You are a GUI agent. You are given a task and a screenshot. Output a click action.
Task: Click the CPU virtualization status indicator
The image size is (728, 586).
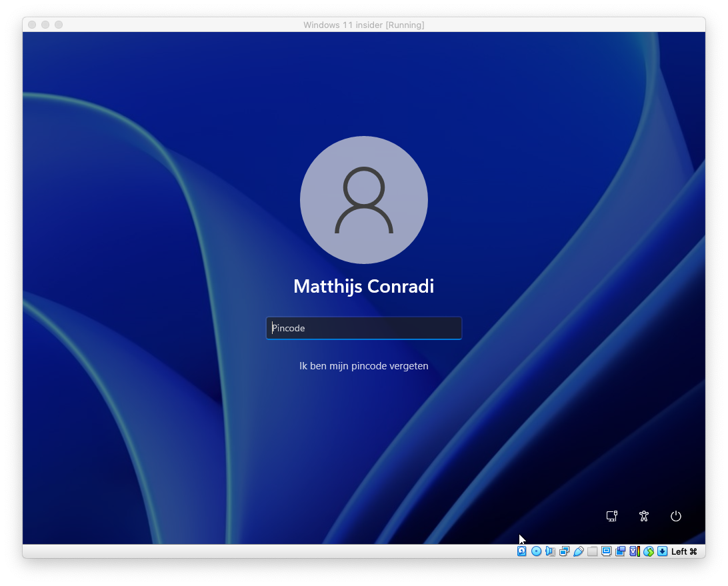coord(634,551)
